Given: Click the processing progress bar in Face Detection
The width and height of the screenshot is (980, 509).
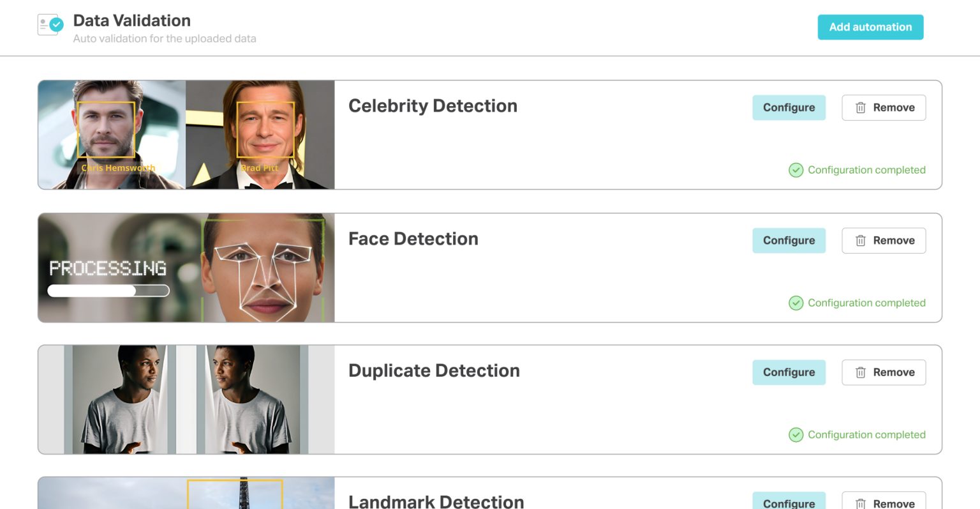Looking at the screenshot, I should (108, 291).
